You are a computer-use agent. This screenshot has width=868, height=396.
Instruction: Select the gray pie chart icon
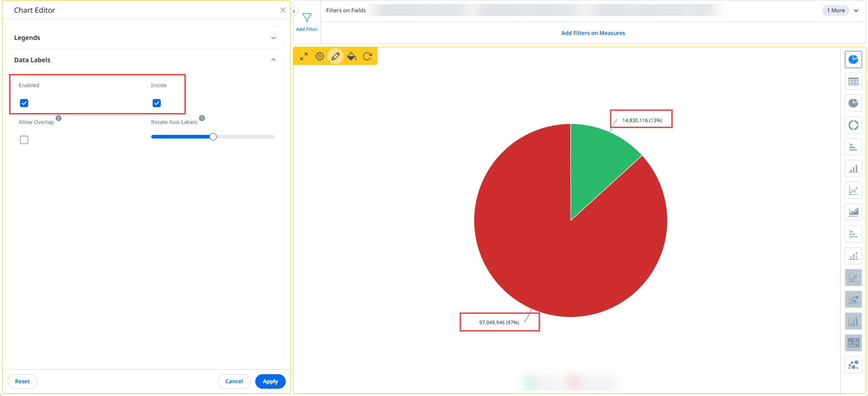853,103
